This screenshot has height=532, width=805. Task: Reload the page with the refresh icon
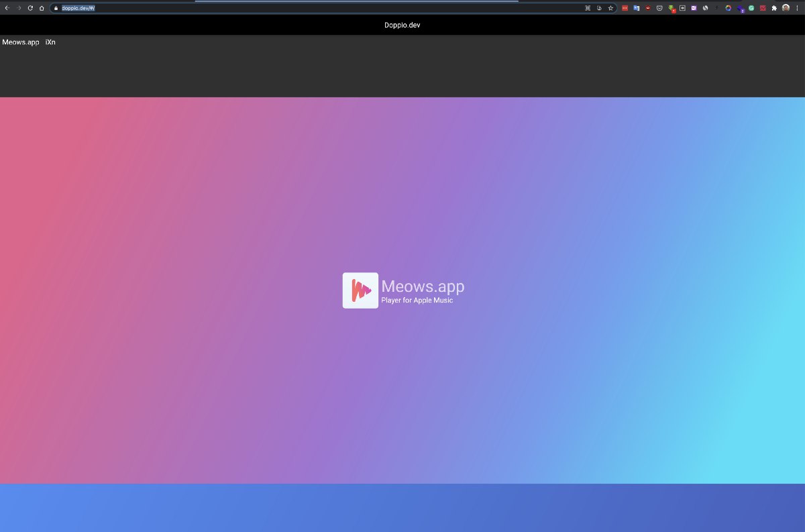pos(30,8)
